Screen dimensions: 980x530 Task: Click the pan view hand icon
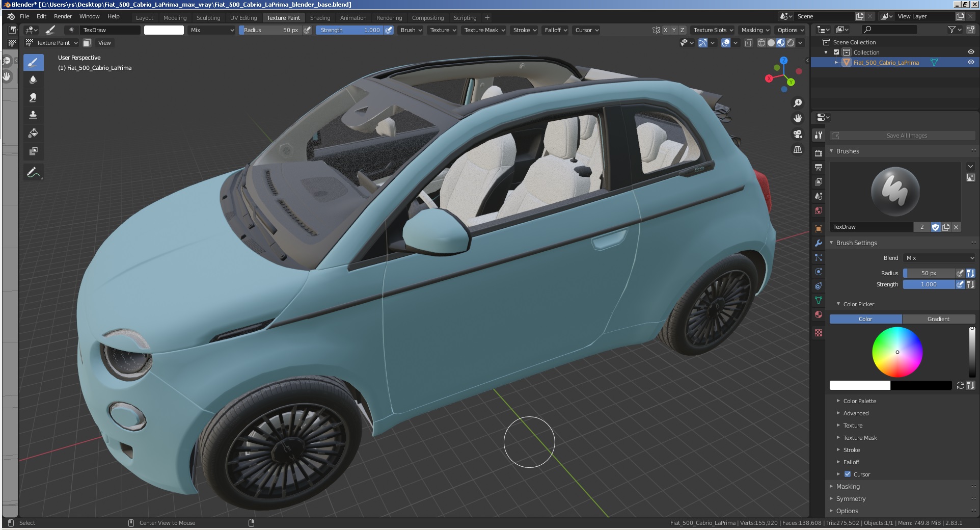tap(798, 118)
